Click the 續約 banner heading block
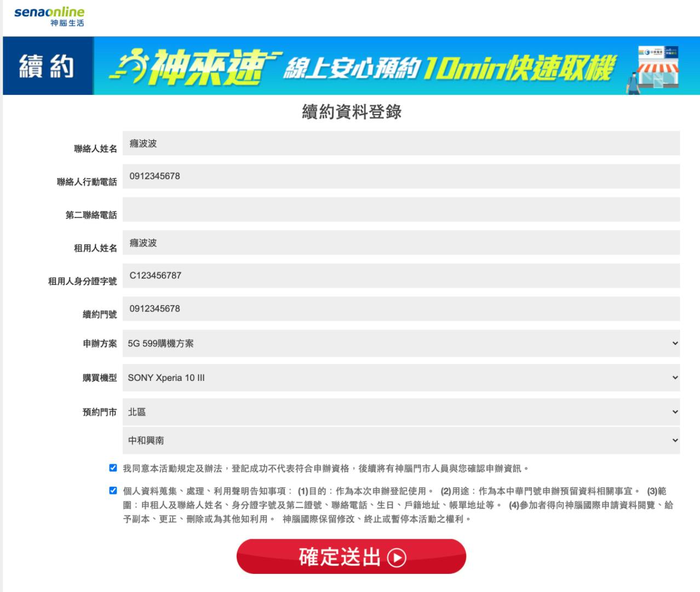 click(48, 66)
